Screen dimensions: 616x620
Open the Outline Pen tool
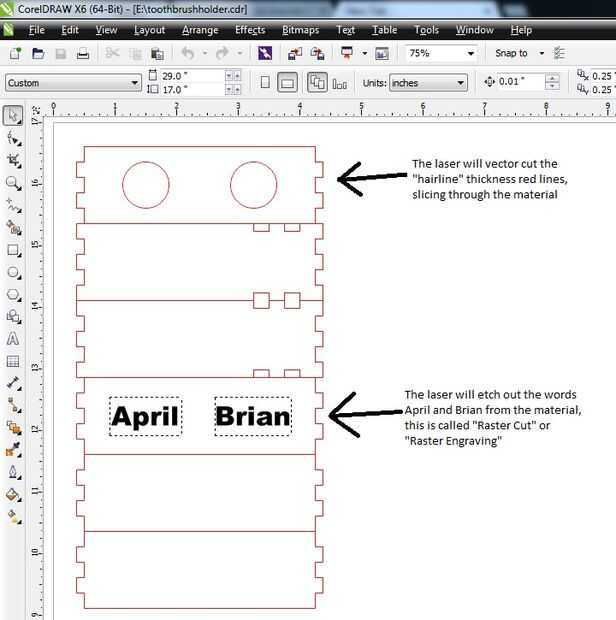coord(13,472)
